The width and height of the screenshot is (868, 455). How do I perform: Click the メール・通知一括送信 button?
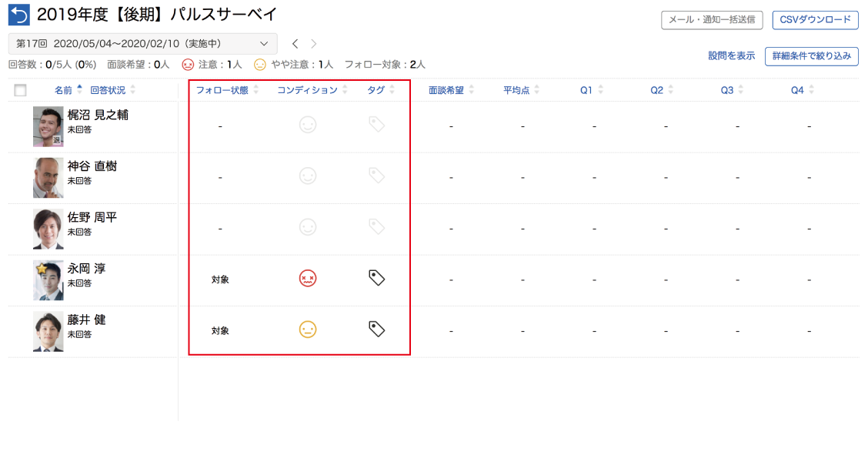[x=712, y=20]
